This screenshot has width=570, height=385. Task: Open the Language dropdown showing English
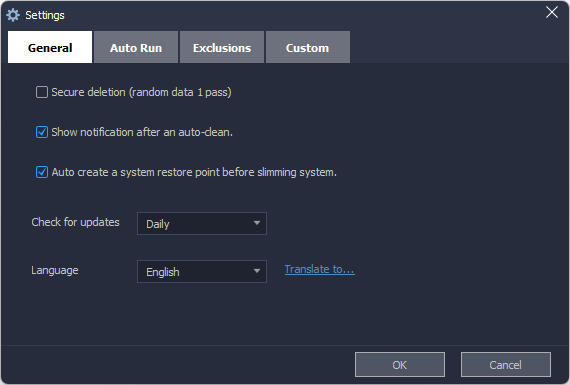point(202,272)
